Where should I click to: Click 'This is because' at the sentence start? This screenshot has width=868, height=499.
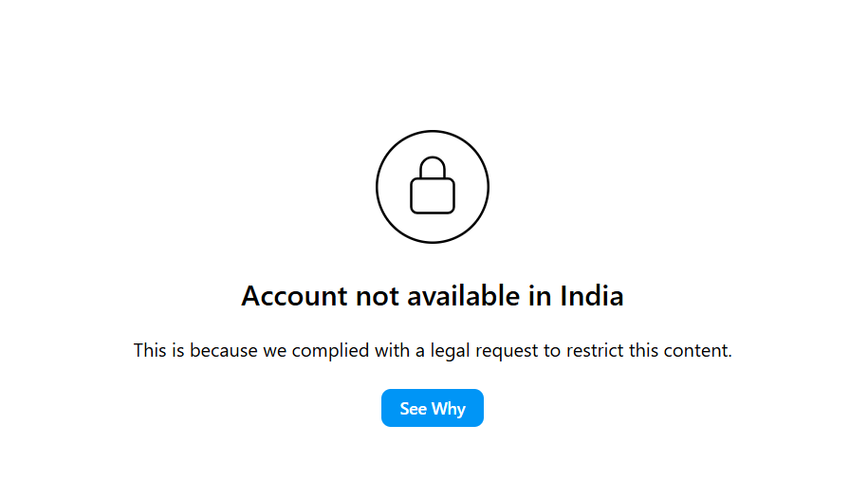[195, 351]
